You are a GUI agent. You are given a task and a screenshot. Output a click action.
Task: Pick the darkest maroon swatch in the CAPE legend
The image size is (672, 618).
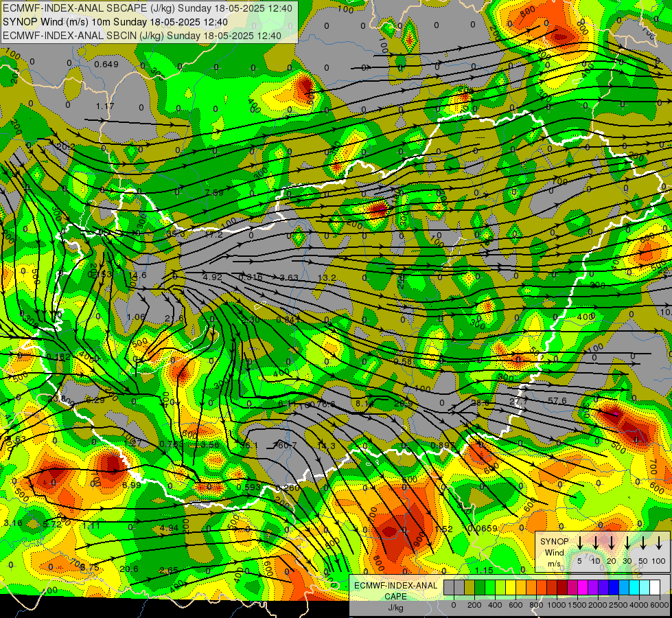coord(562,588)
